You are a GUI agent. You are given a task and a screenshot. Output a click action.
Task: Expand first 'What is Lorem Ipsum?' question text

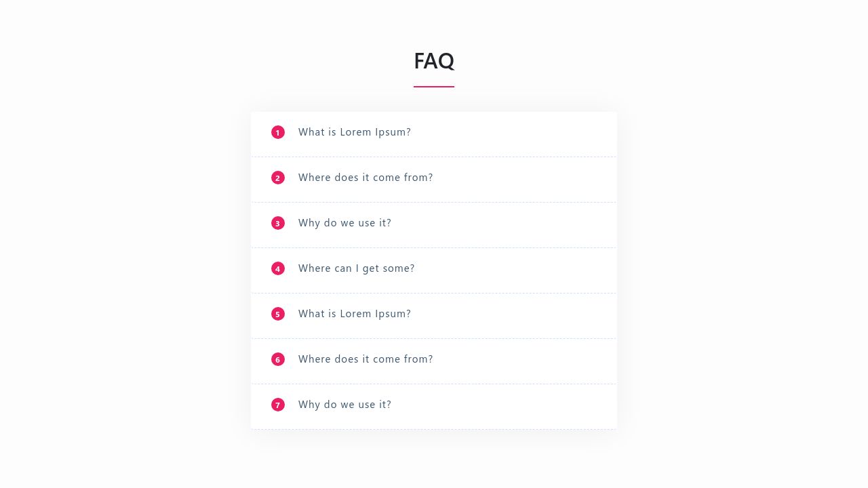(x=355, y=132)
